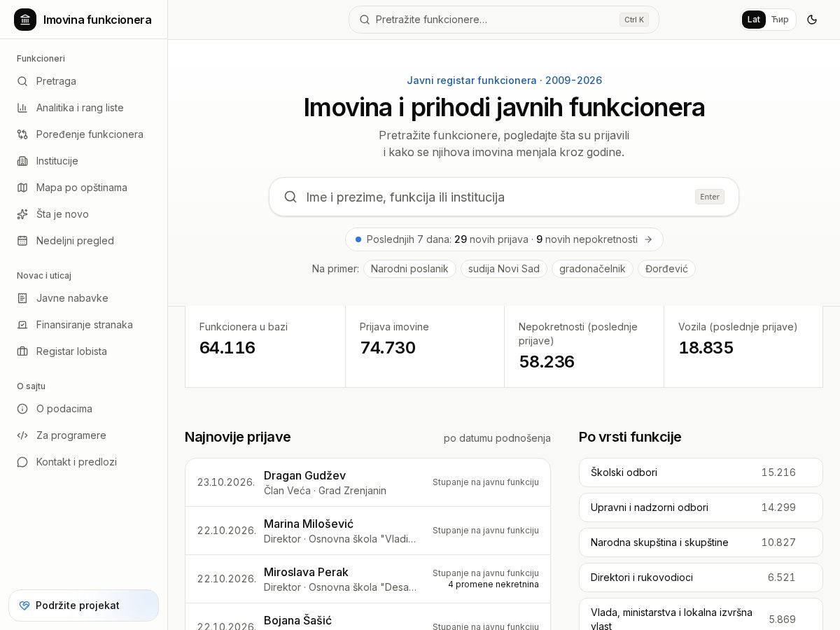Image resolution: width=840 pixels, height=630 pixels.
Task: Click the heart icon on Podržite projekat
Action: pyautogui.click(x=24, y=605)
